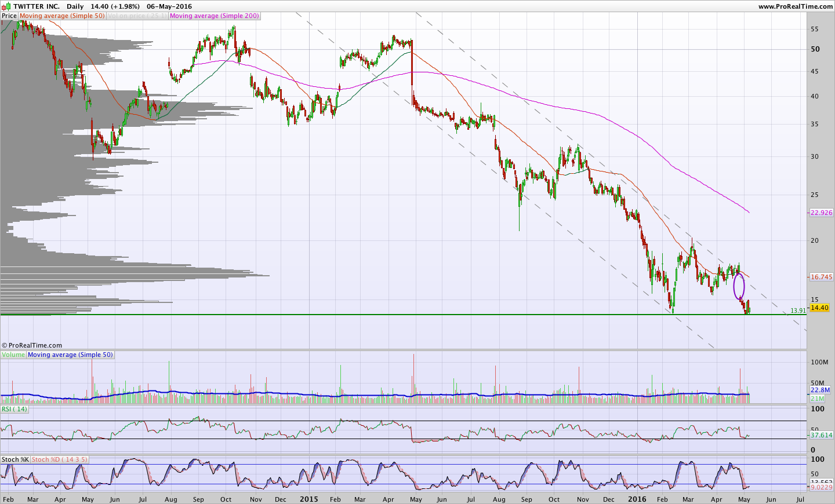The height and width of the screenshot is (504, 835).
Task: Click the Price label tab
Action: [x=9, y=16]
